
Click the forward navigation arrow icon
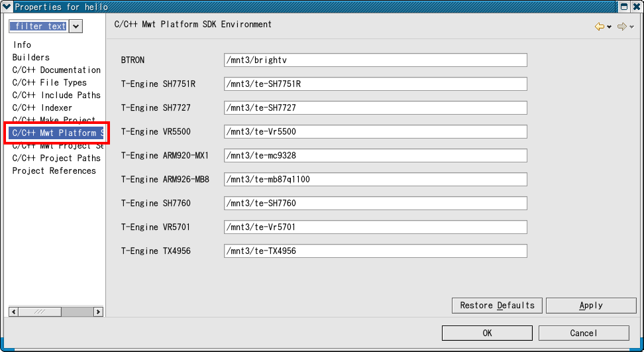622,27
